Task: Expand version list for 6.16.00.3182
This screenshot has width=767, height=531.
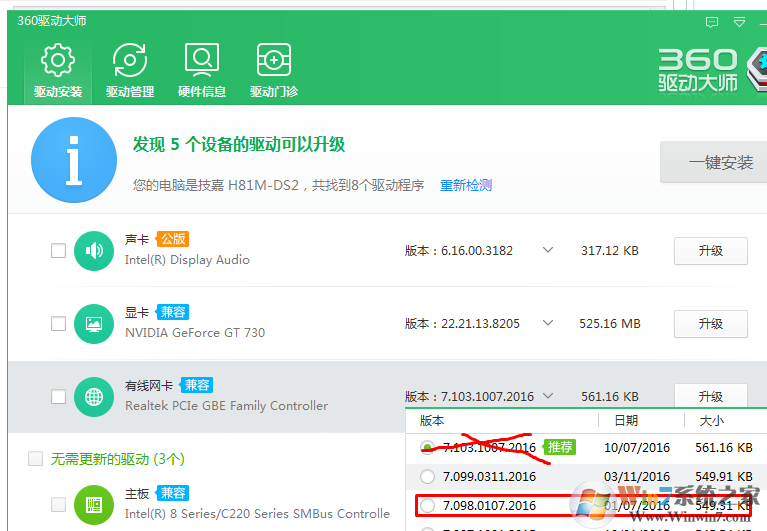Action: point(548,250)
